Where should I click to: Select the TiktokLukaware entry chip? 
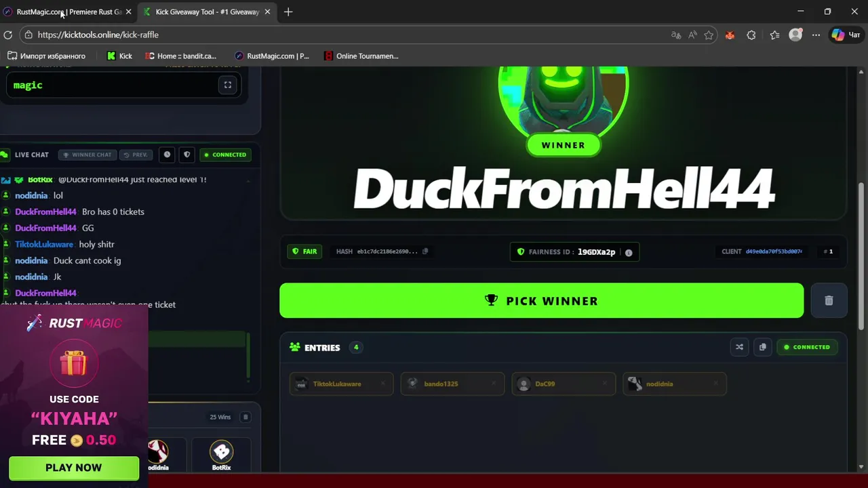pyautogui.click(x=341, y=384)
